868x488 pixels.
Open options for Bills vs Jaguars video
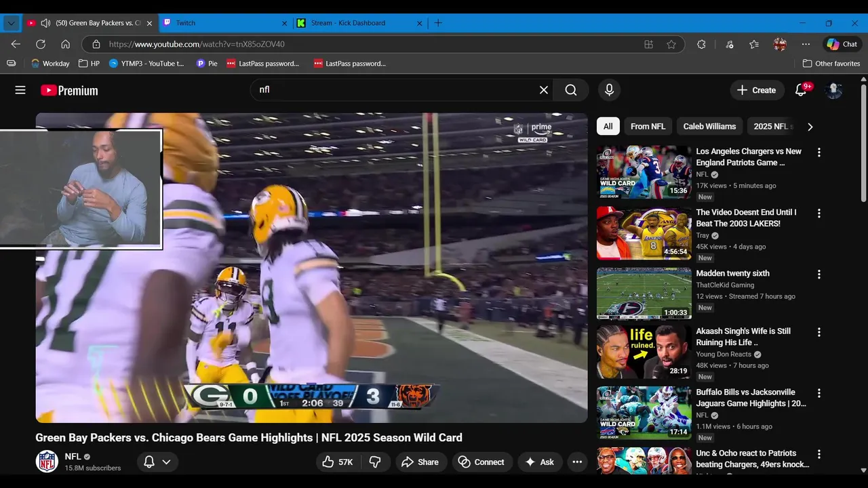coord(818,393)
